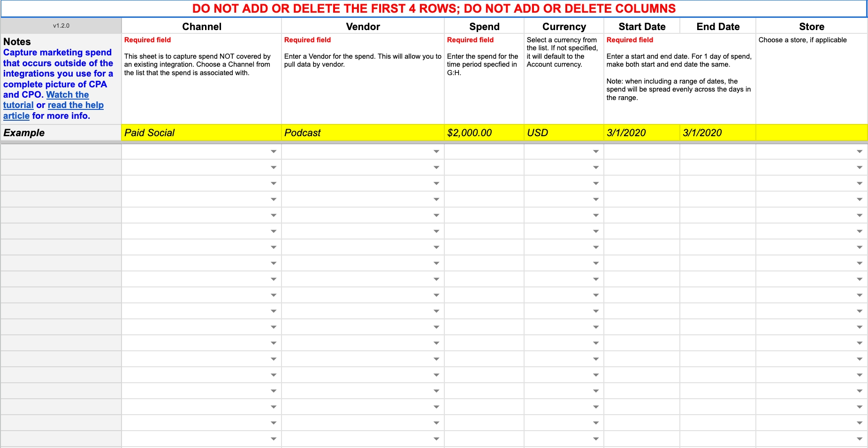868x448 pixels.
Task: Select the 'Paid Social' example cell
Action: pyautogui.click(x=201, y=133)
